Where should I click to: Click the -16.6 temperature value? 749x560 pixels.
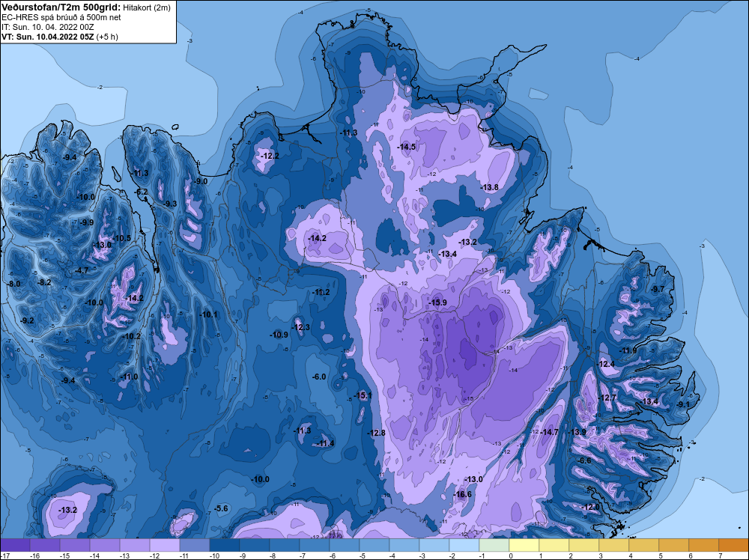[x=462, y=494]
